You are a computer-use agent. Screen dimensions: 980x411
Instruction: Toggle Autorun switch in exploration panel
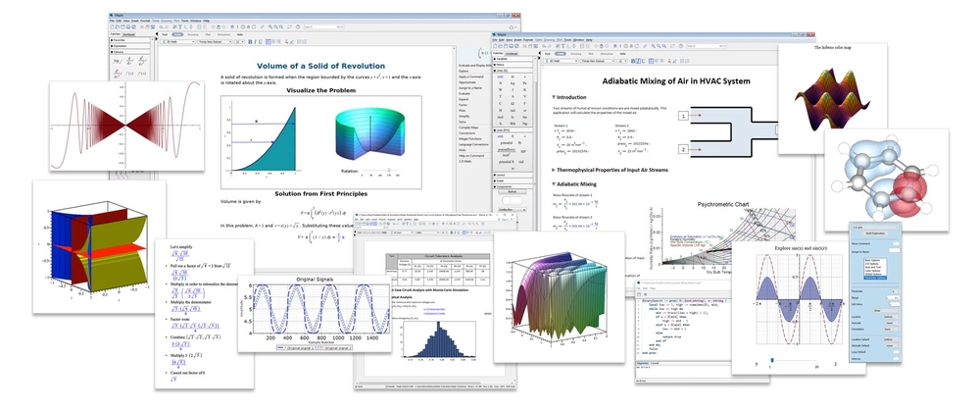(897, 358)
